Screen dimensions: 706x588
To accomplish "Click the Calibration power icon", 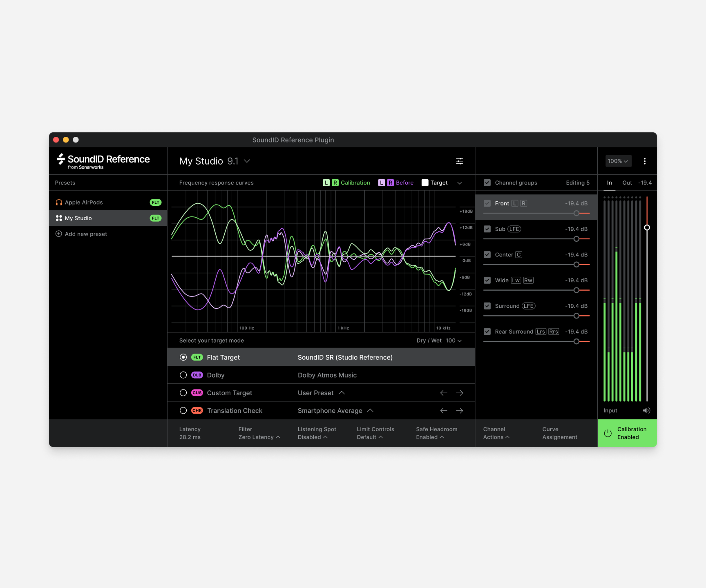I will 608,433.
